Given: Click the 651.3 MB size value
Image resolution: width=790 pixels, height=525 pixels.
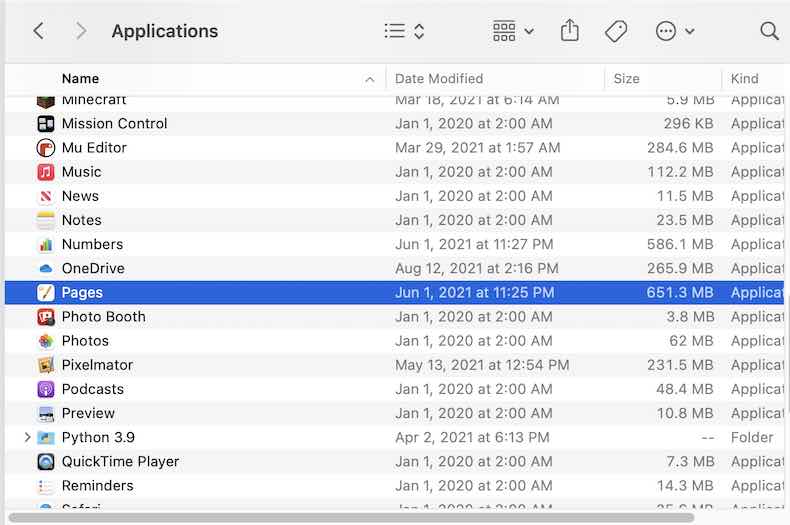Looking at the screenshot, I should (x=680, y=293).
